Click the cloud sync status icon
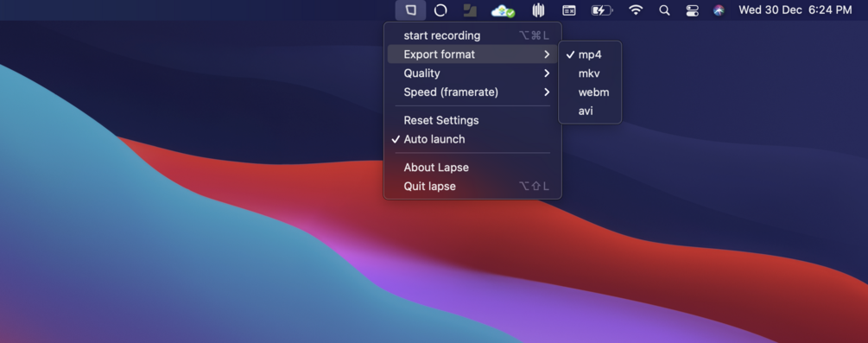 coord(504,10)
